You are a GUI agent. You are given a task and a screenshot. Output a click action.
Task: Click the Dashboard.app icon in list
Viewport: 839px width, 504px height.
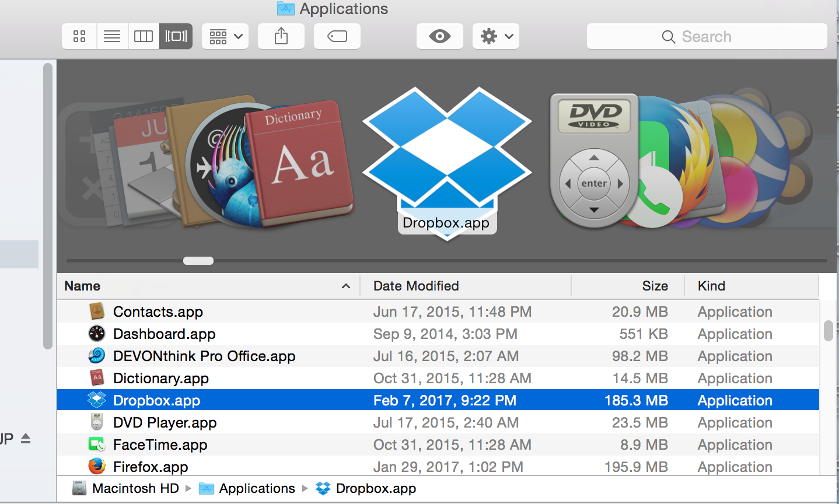tap(97, 333)
